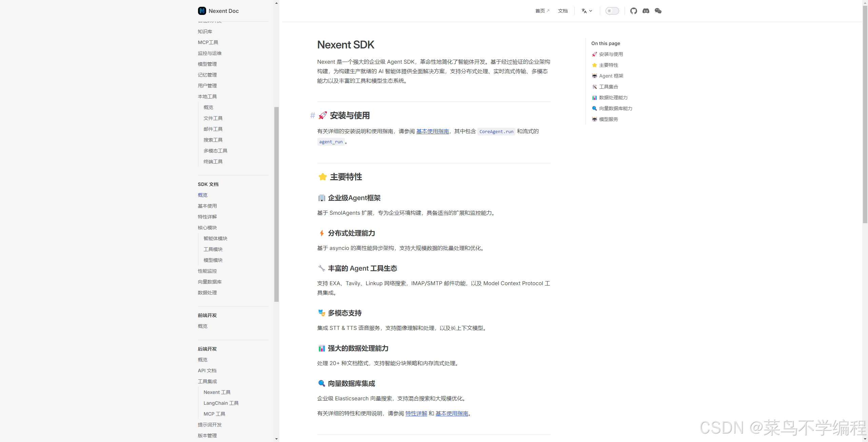Open 多模态工具 in sidebar
The height and width of the screenshot is (442, 868).
point(215,151)
